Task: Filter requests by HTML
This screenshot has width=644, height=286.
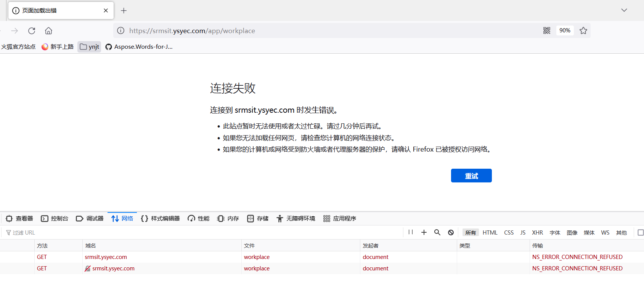Action: coord(490,233)
